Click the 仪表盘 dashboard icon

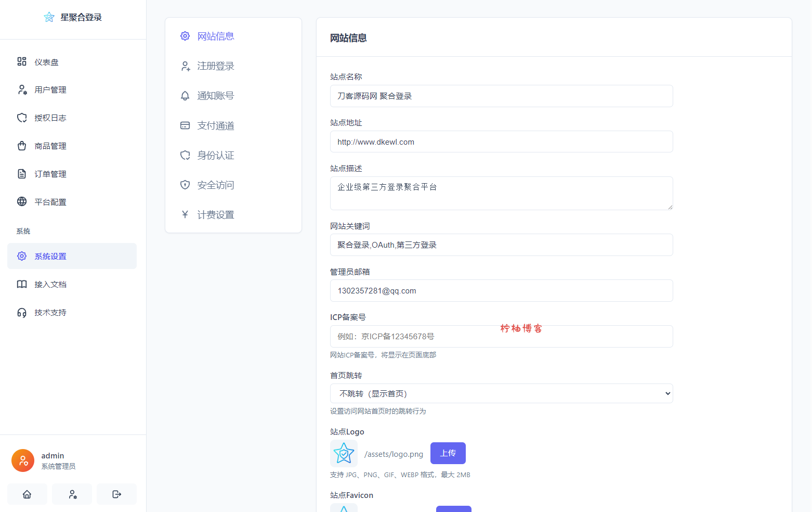22,62
